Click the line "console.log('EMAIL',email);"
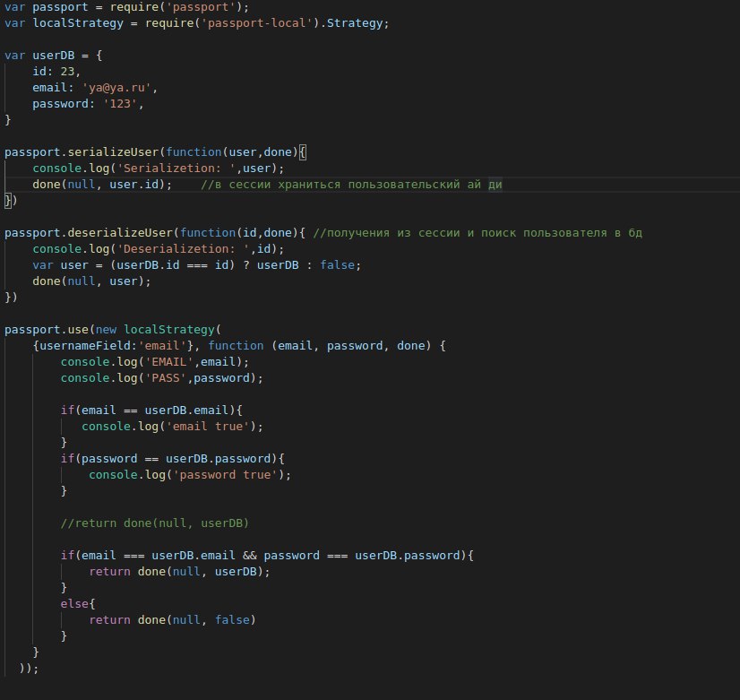 point(154,361)
